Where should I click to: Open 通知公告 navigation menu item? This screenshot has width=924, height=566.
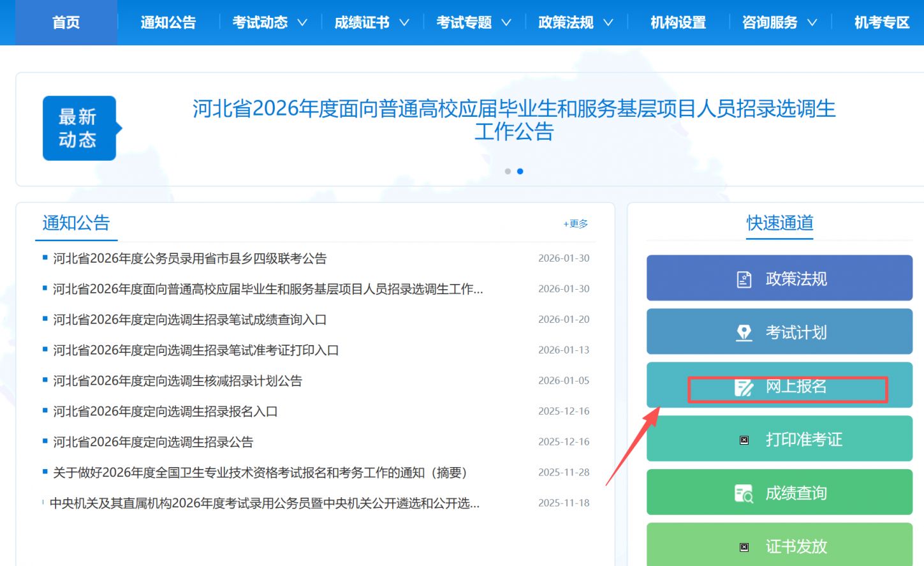168,22
